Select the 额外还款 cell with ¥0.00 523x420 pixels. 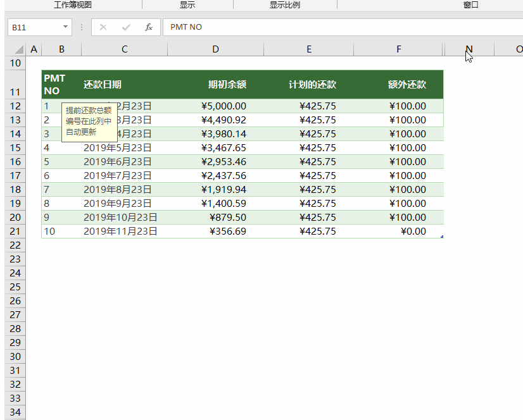pos(399,232)
